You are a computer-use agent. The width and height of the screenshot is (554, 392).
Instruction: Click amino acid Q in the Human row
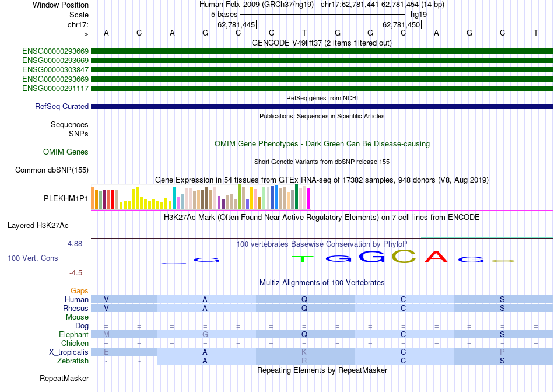coord(304,299)
